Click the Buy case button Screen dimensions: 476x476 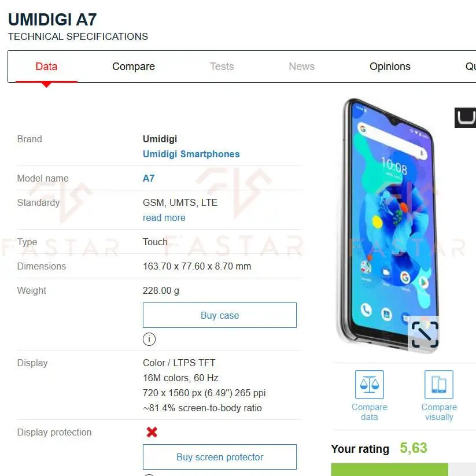[219, 315]
